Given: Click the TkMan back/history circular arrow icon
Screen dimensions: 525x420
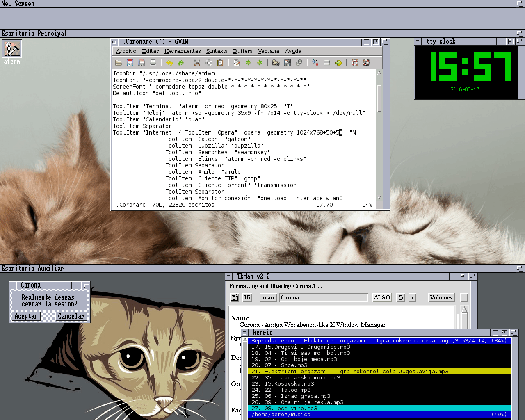Looking at the screenshot, I should click(401, 298).
